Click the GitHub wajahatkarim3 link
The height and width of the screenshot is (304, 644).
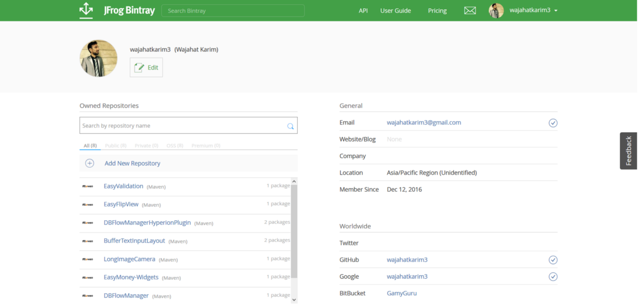407,260
